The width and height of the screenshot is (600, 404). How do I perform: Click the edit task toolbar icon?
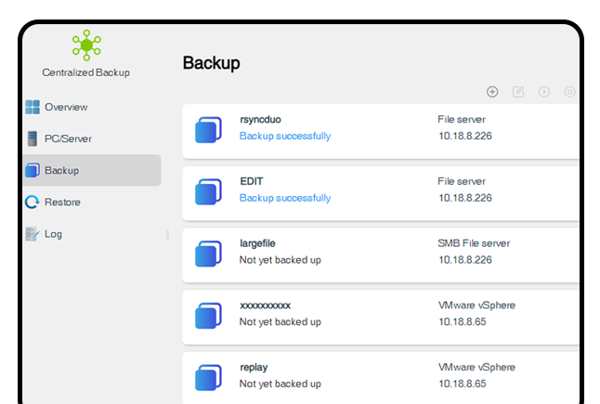click(x=518, y=92)
